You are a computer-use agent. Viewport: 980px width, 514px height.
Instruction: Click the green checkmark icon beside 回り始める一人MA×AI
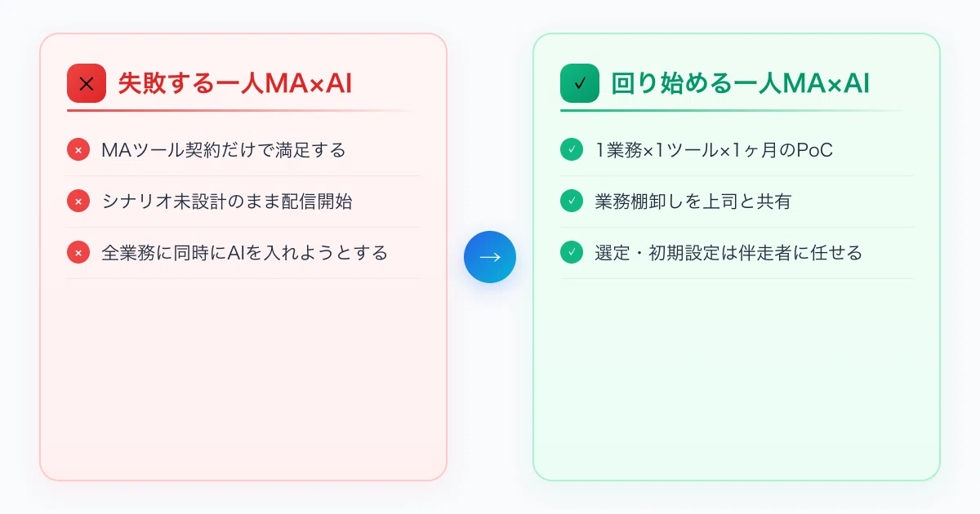tap(580, 83)
